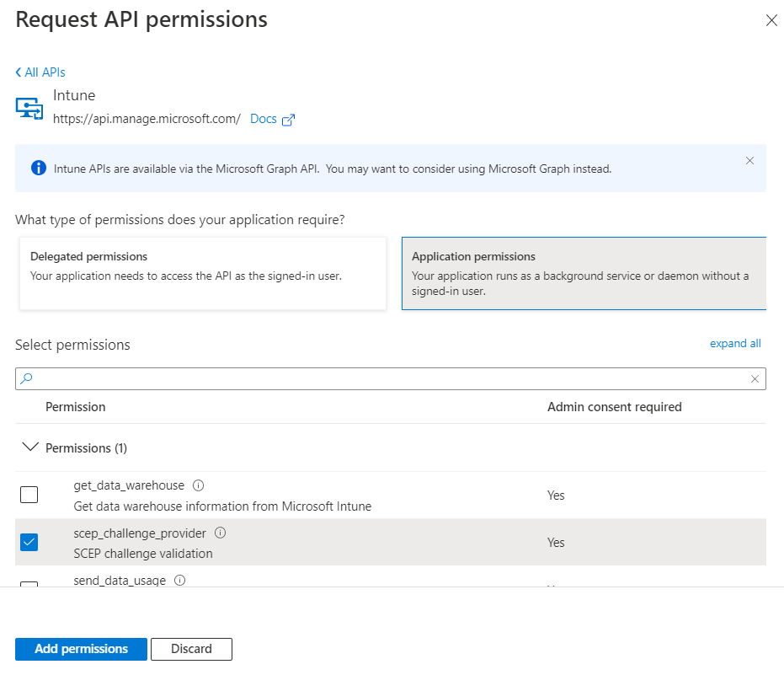Go back to All APIs
Screen dimensions: 784x675
coord(40,72)
